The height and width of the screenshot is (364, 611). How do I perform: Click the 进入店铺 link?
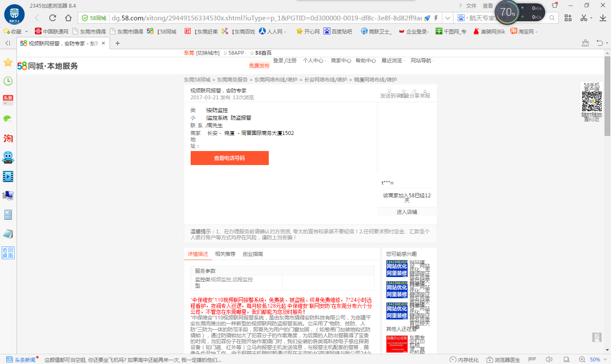pos(407,212)
